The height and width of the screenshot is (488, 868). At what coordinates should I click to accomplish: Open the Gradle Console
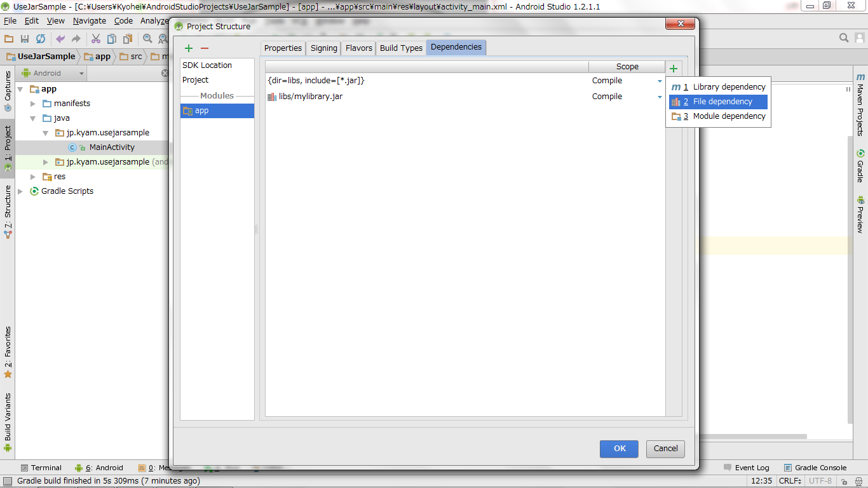pyautogui.click(x=815, y=468)
